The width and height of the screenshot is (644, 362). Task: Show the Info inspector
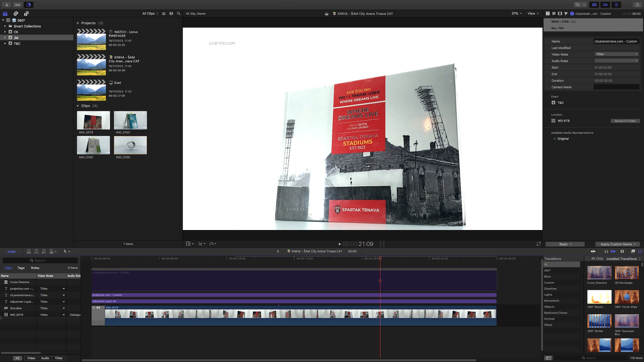tap(572, 14)
